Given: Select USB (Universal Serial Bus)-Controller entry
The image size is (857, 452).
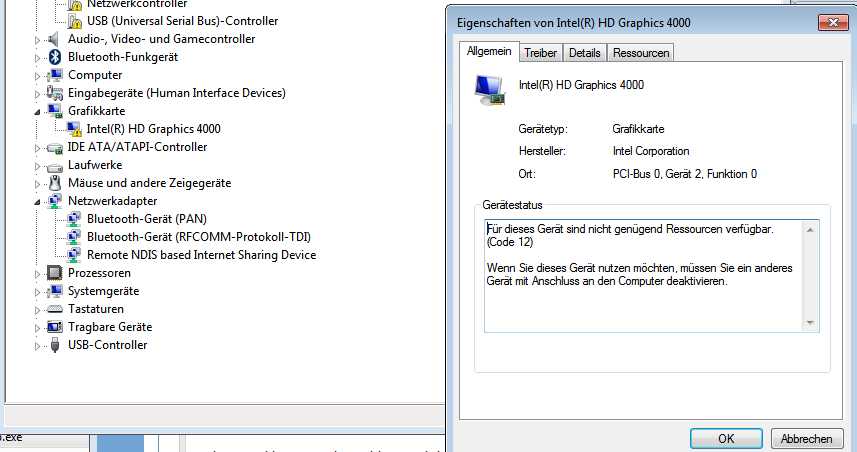Looking at the screenshot, I should click(183, 21).
